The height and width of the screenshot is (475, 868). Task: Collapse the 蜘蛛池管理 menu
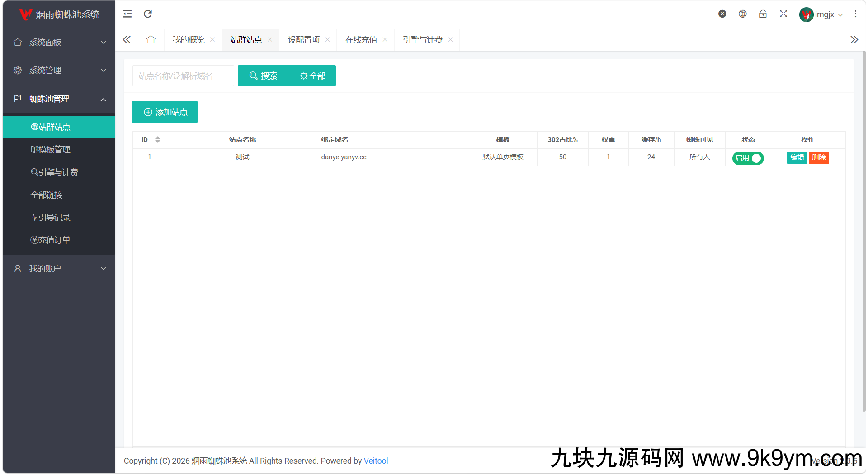(x=59, y=99)
